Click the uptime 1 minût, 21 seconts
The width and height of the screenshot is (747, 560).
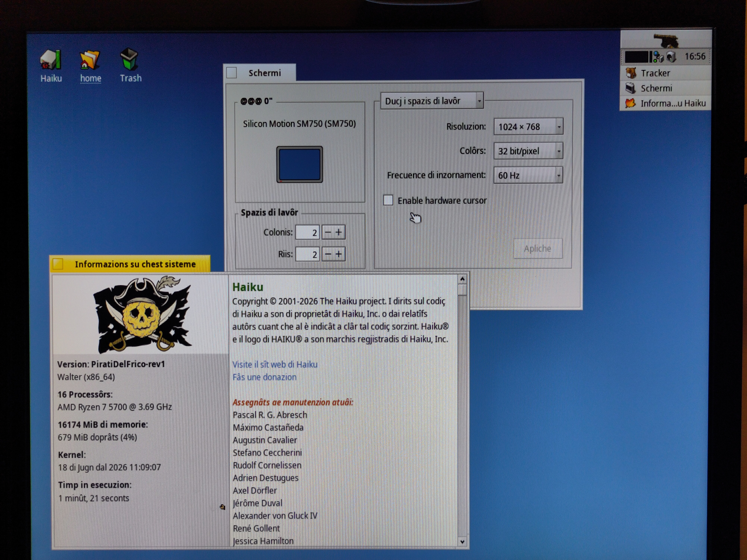pos(94,498)
